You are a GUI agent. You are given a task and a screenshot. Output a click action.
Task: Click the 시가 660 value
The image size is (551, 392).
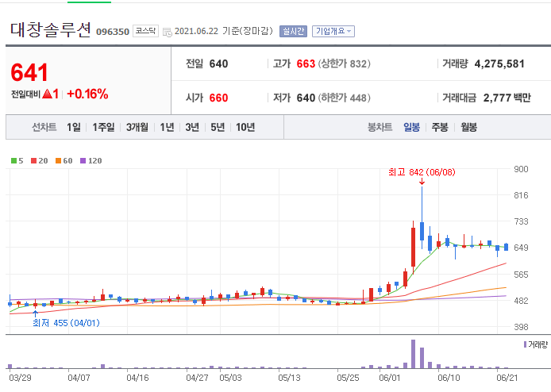click(x=218, y=98)
